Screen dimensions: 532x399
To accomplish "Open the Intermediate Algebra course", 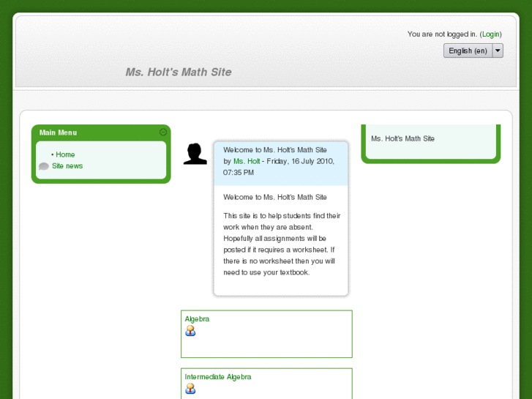I will (x=217, y=377).
